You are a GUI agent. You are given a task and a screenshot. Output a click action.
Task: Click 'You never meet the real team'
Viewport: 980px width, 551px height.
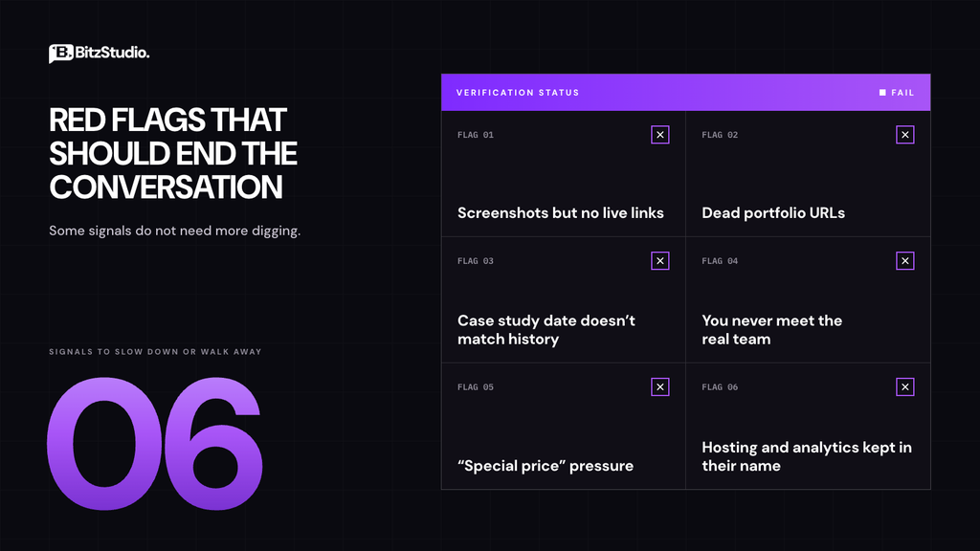tap(772, 330)
